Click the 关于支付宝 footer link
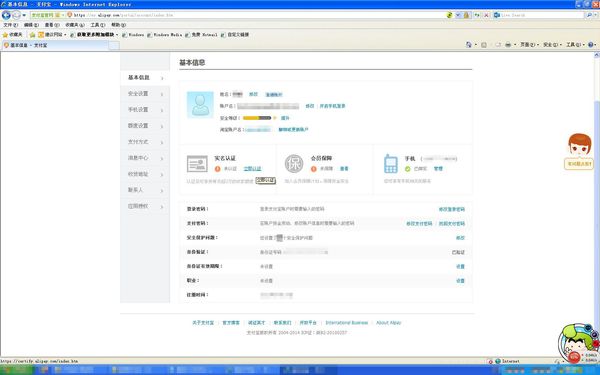This screenshot has width=600, height=375. coord(203,323)
